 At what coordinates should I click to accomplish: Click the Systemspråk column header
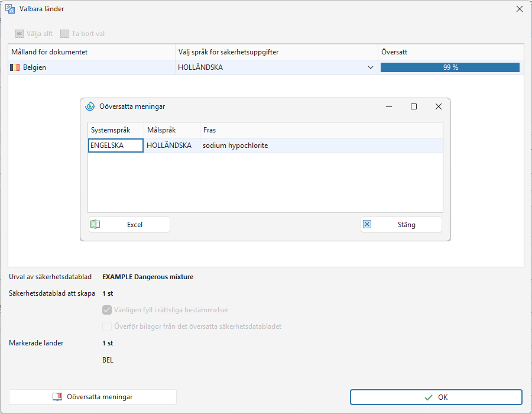pos(116,130)
